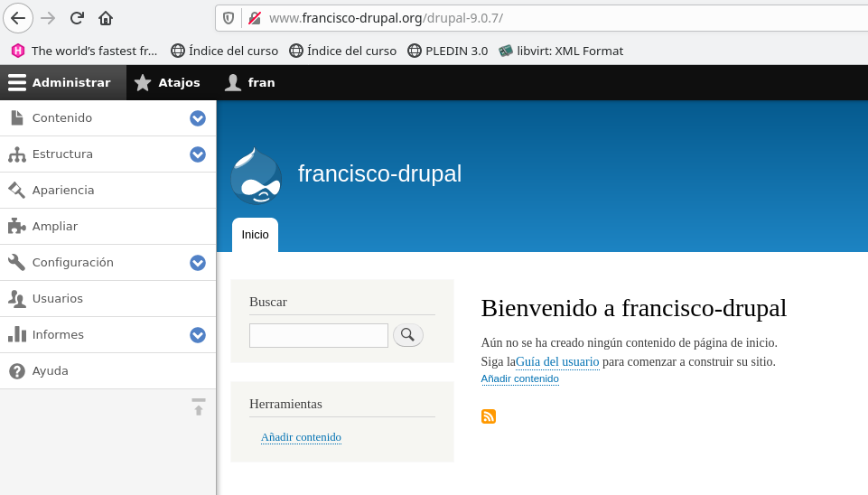868x495 pixels.
Task: Open the Contenido admin menu item
Action: pyautogui.click(x=62, y=118)
